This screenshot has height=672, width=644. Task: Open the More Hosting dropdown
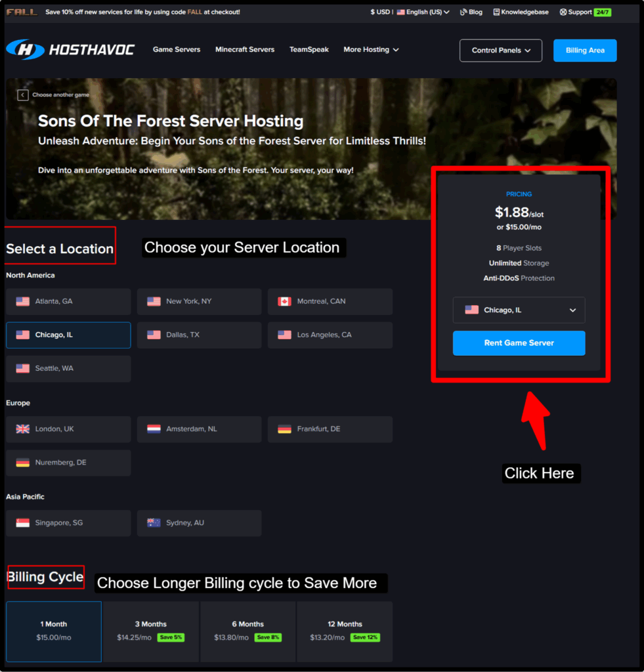371,49
